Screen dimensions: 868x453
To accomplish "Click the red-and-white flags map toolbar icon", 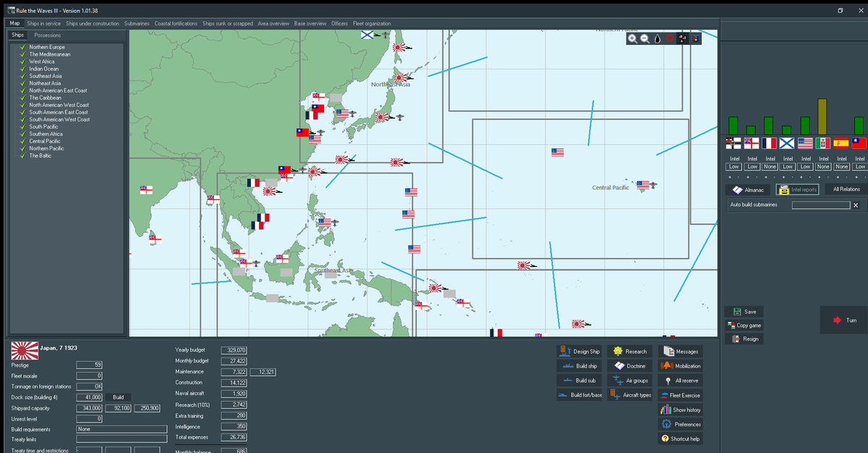I will 683,38.
